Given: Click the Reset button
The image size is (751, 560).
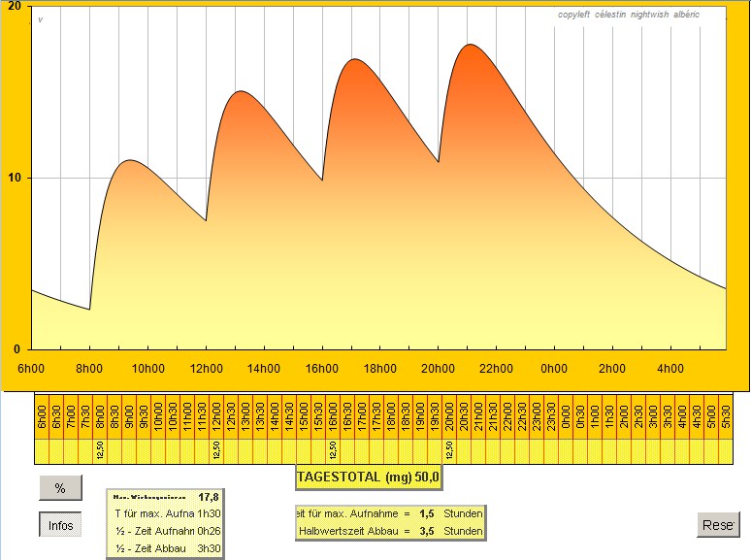Looking at the screenshot, I should [717, 525].
